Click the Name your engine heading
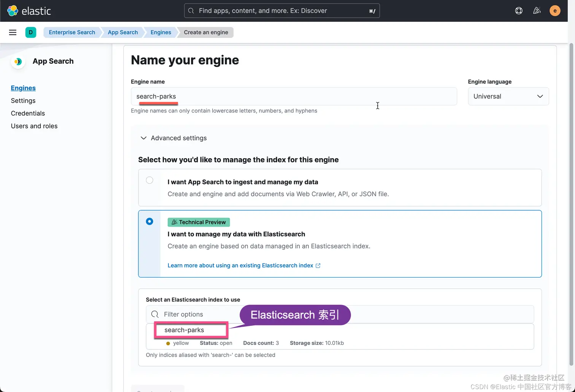This screenshot has height=392, width=575. (185, 60)
